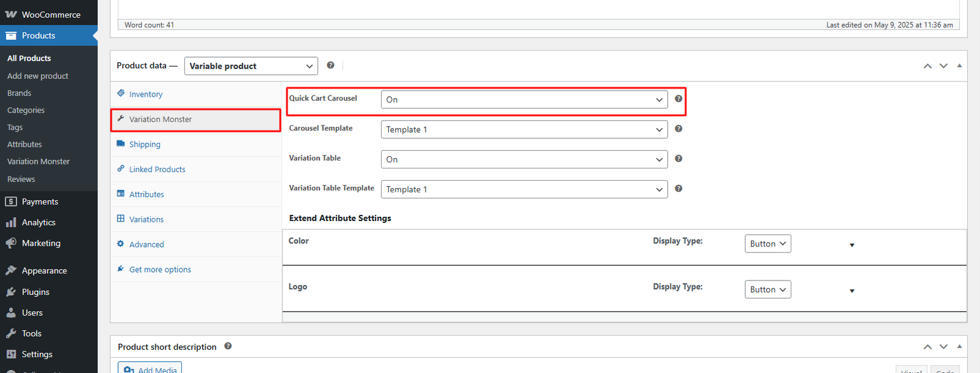Image resolution: width=980 pixels, height=373 pixels.
Task: Click the help icon beside Quick Cart Carousel
Action: [x=678, y=99]
